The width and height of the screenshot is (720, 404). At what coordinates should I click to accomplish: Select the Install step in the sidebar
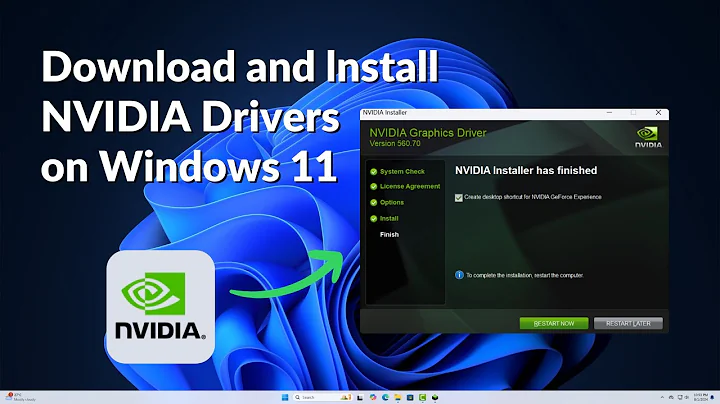click(384, 219)
